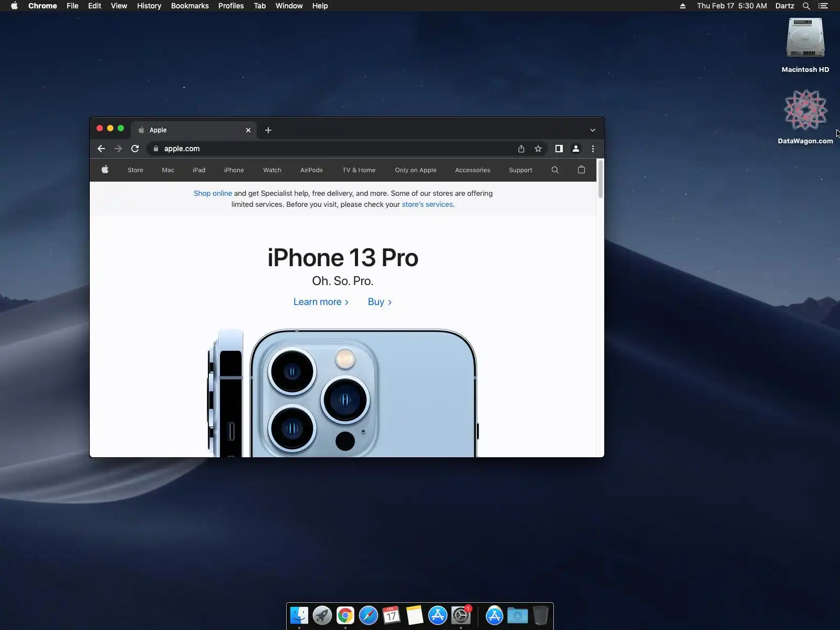Screen dimensions: 840x630
Task: Open the View menu
Action: [119, 6]
